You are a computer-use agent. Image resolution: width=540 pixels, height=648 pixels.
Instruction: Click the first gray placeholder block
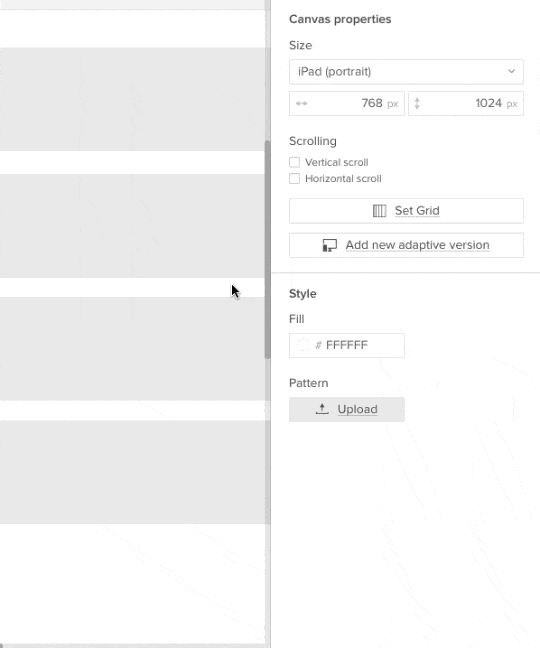[132, 99]
